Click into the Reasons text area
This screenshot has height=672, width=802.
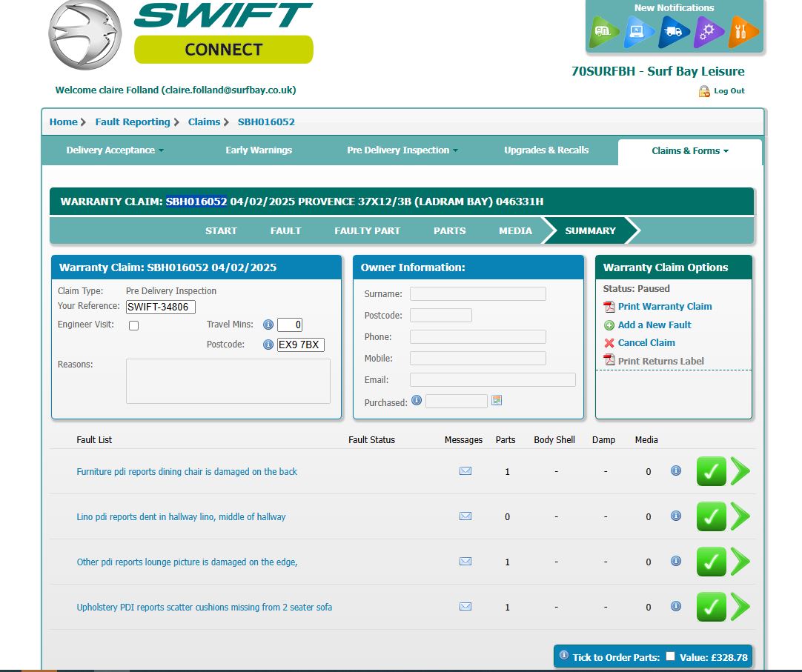click(x=228, y=382)
